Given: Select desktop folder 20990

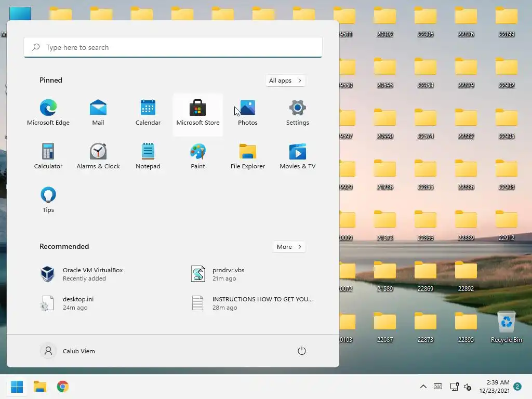Looking at the screenshot, I should 385,124.
